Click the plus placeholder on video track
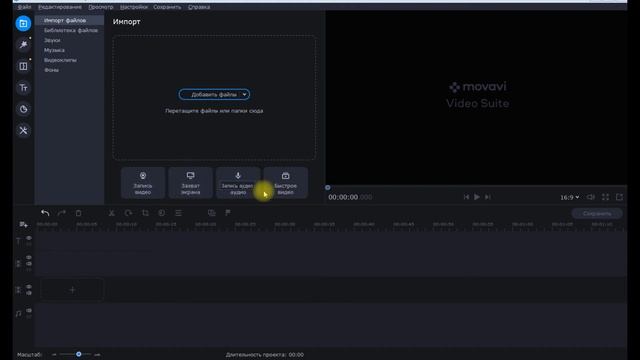Image resolution: width=640 pixels, height=360 pixels. (x=72, y=290)
